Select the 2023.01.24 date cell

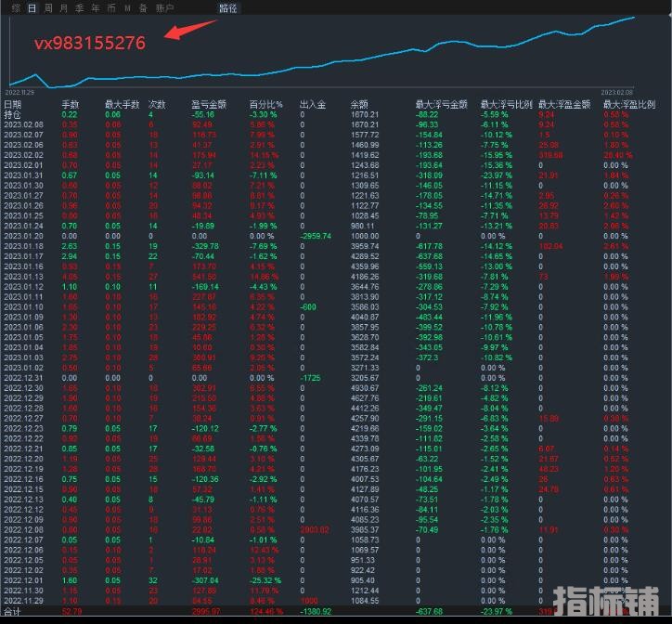(23, 226)
